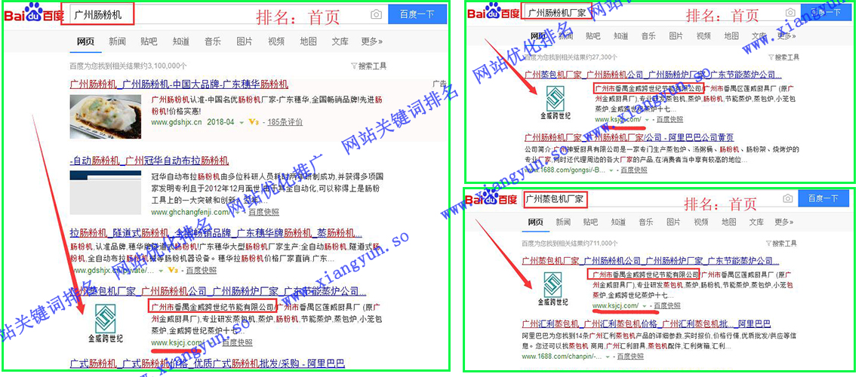Click Baidu logo beside 广州蒸包机厂家 search box
The height and width of the screenshot is (377, 868).
[x=493, y=198]
